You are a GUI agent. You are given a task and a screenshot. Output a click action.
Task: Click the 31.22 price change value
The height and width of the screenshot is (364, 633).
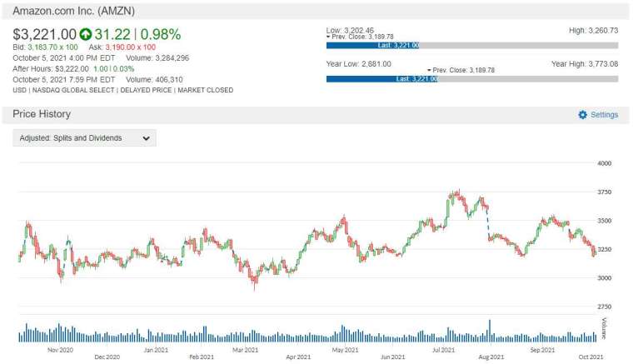point(112,35)
